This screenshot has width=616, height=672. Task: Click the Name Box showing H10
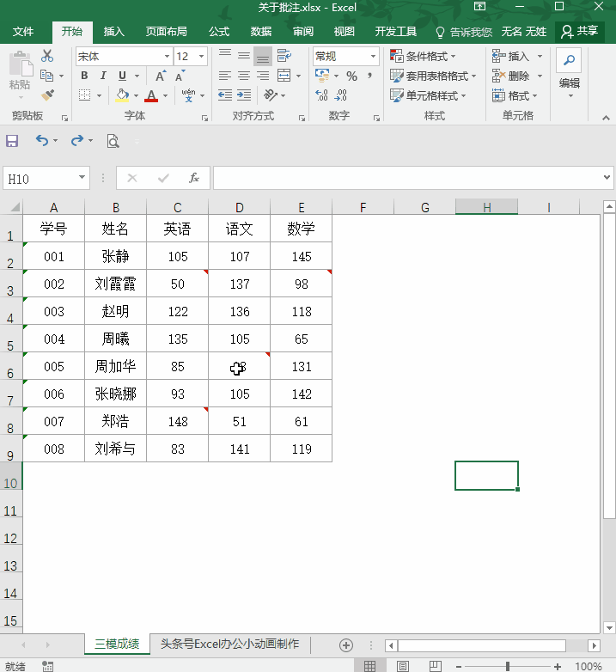pyautogui.click(x=40, y=178)
